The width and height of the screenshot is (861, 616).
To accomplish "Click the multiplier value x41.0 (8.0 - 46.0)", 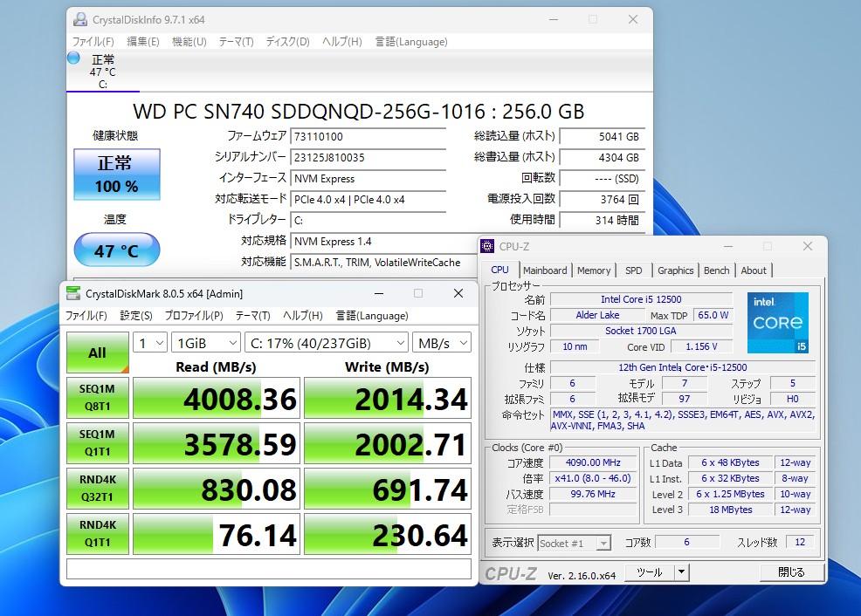I will (593, 478).
